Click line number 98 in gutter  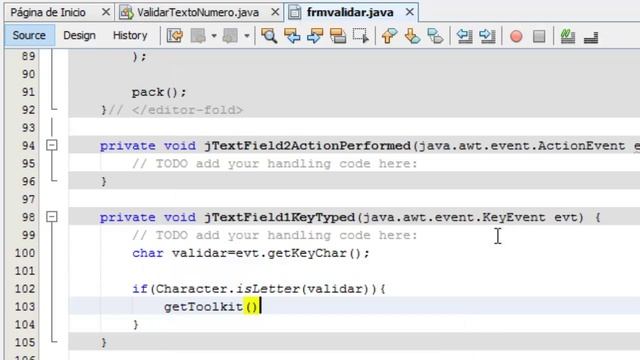point(28,217)
